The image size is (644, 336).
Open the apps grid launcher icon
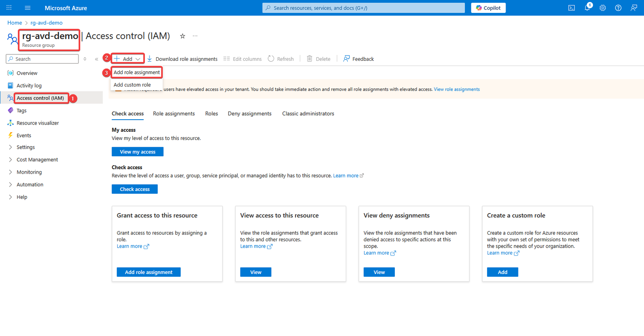pyautogui.click(x=9, y=8)
